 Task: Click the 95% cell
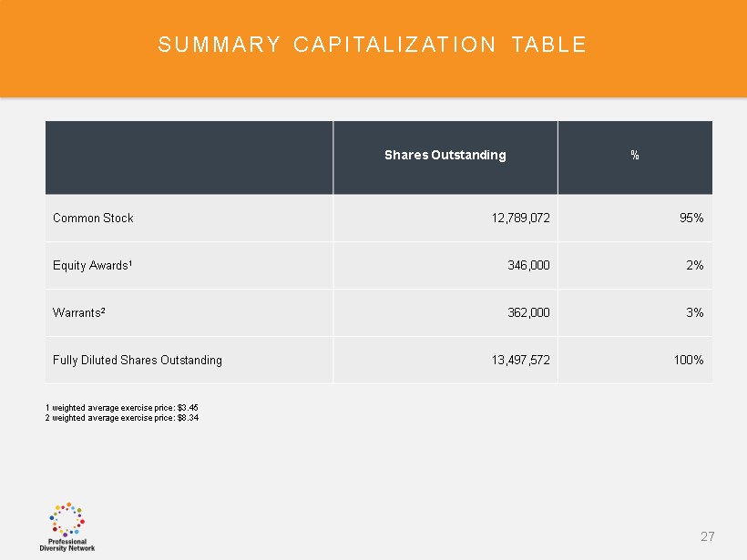(x=690, y=219)
